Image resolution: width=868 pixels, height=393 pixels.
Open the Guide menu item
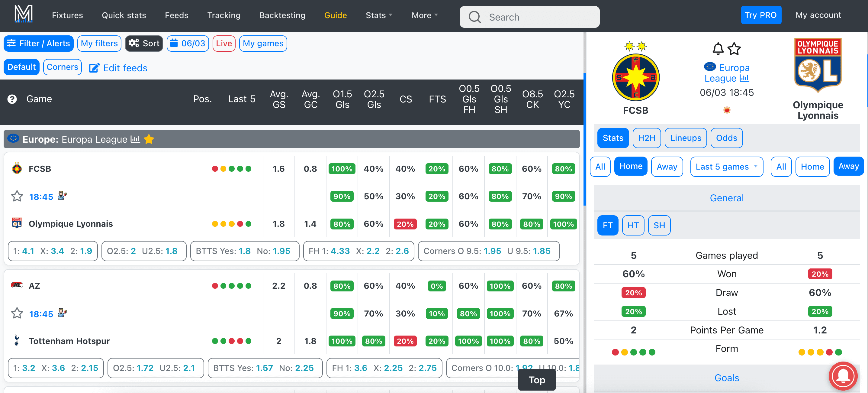click(335, 15)
